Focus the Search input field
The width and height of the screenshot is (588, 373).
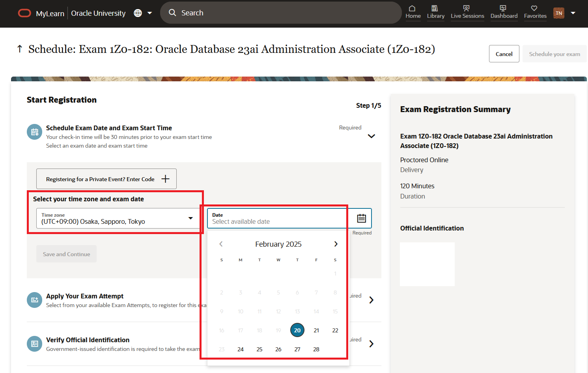coord(281,13)
